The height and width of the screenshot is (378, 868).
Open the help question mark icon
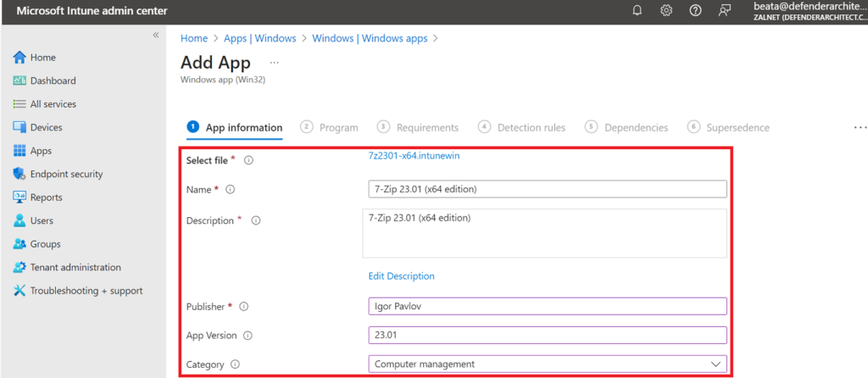pyautogui.click(x=695, y=10)
